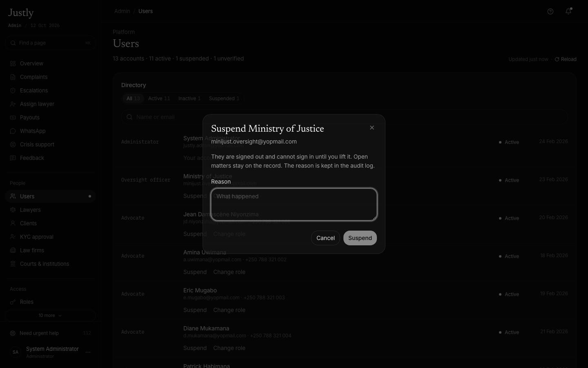
Task: Click Change role for Jean Damascène Niyonzima
Action: click(229, 234)
